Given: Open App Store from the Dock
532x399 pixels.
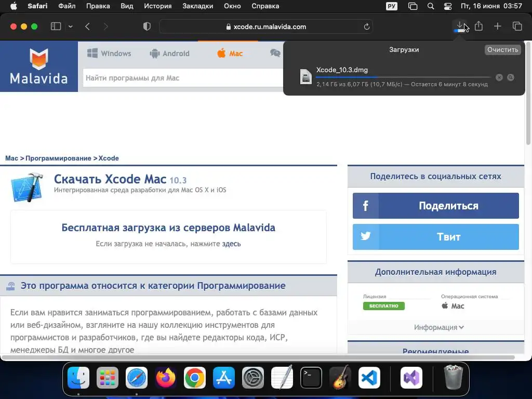Looking at the screenshot, I should coord(224,378).
